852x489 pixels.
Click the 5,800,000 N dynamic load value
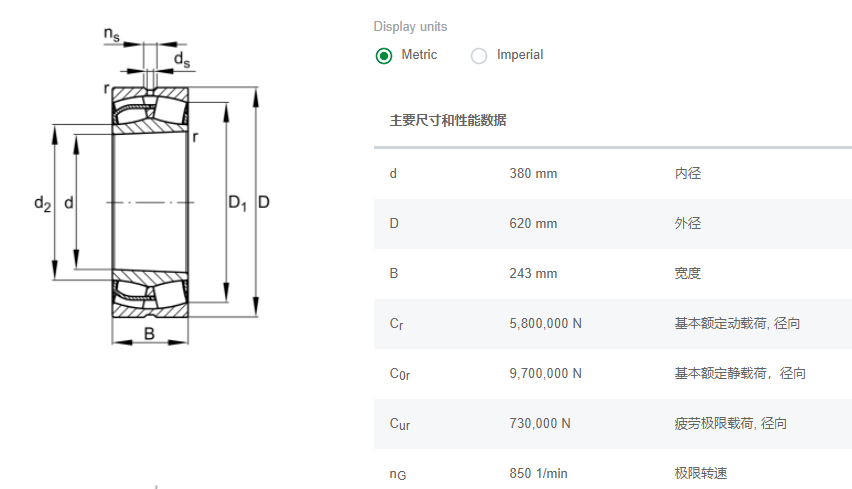click(545, 324)
